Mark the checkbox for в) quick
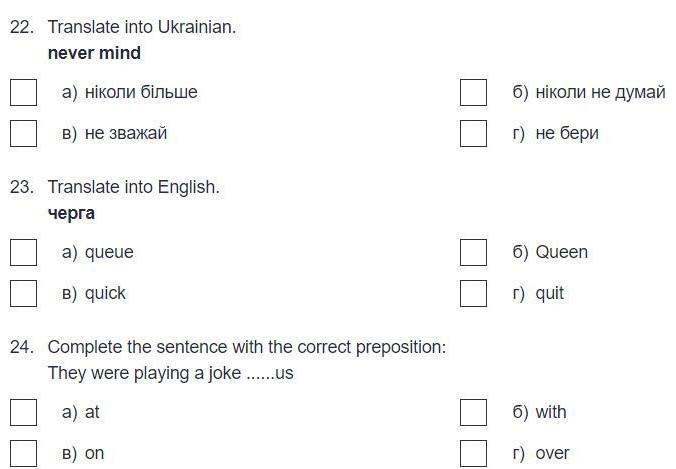 pyautogui.click(x=23, y=293)
